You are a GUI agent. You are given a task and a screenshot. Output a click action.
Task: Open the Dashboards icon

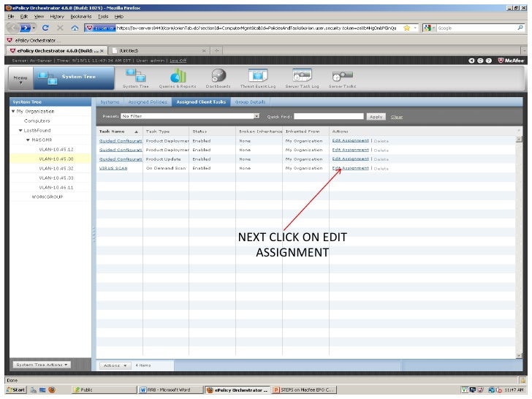(218, 78)
